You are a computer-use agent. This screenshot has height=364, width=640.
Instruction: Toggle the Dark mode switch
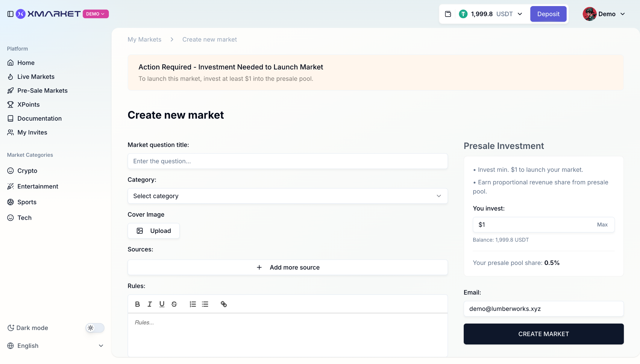click(95, 328)
